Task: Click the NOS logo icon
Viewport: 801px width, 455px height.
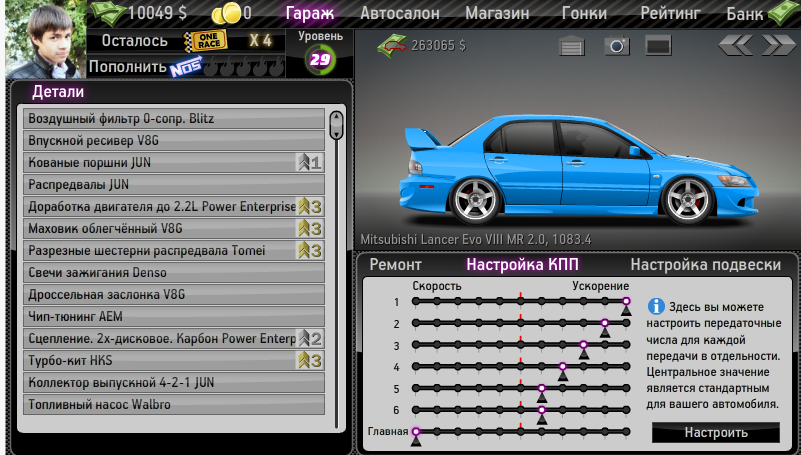Action: (x=185, y=67)
